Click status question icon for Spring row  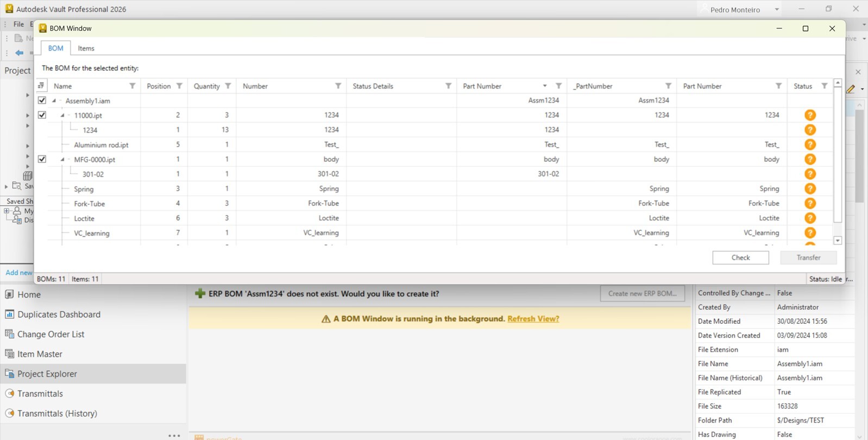pos(810,188)
